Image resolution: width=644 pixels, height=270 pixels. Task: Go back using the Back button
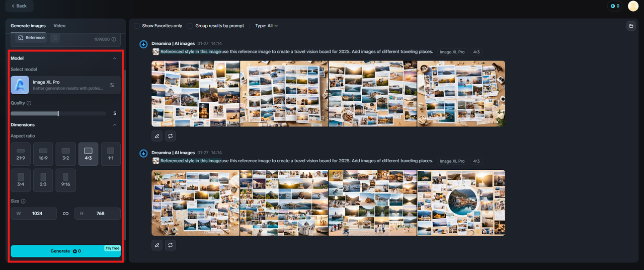(x=19, y=6)
